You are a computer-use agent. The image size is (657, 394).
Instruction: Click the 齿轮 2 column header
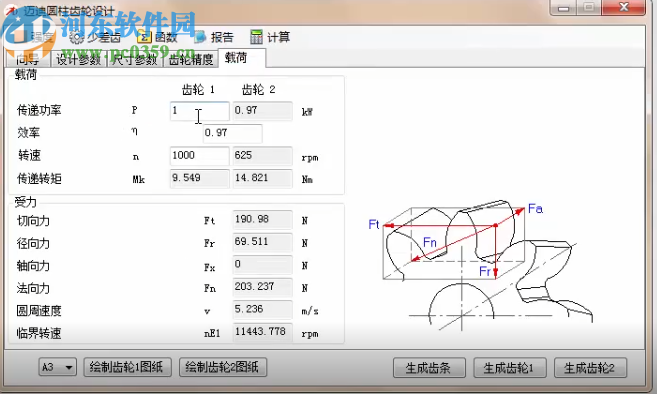[x=259, y=90]
